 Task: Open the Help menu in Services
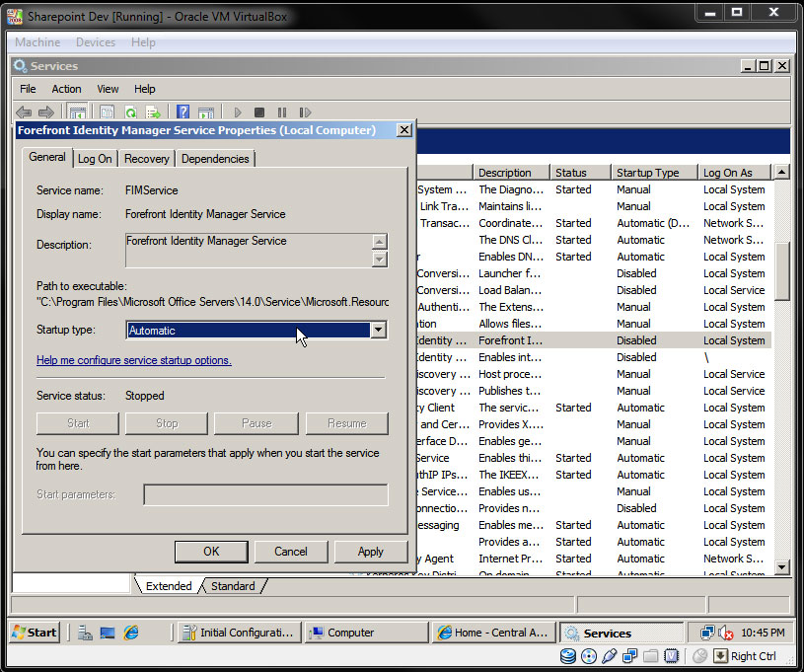pyautogui.click(x=145, y=89)
